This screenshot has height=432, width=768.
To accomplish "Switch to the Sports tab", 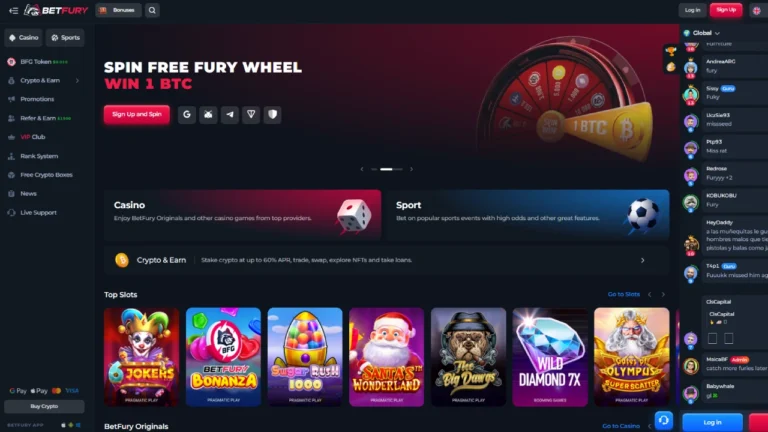I will click(65, 38).
